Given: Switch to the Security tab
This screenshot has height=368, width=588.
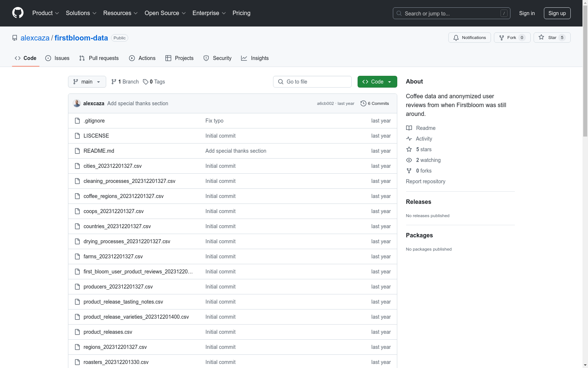Looking at the screenshot, I should point(218,58).
